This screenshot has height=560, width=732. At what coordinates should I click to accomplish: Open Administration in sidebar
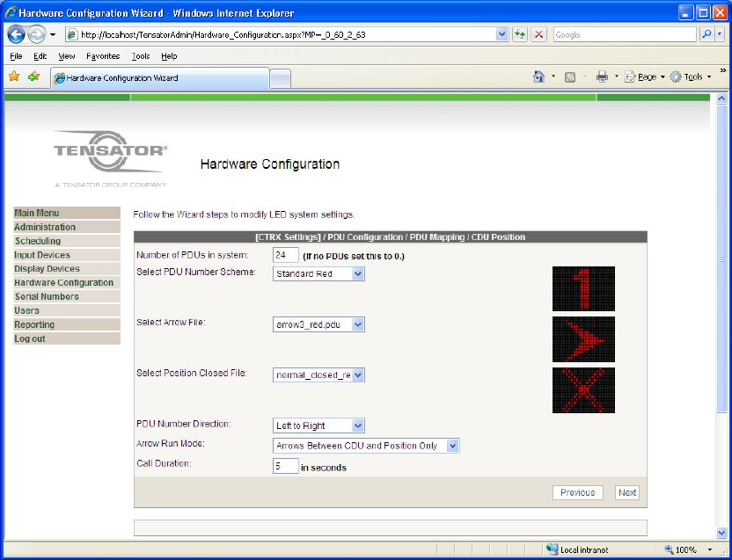click(67, 227)
